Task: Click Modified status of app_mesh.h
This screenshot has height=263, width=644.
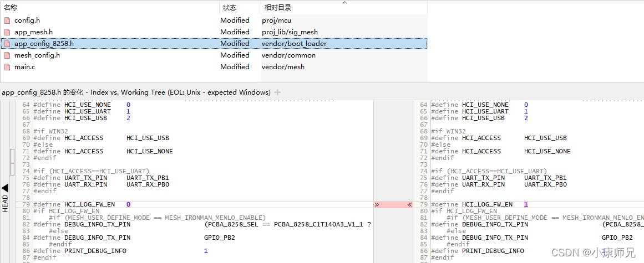Action: tap(235, 32)
